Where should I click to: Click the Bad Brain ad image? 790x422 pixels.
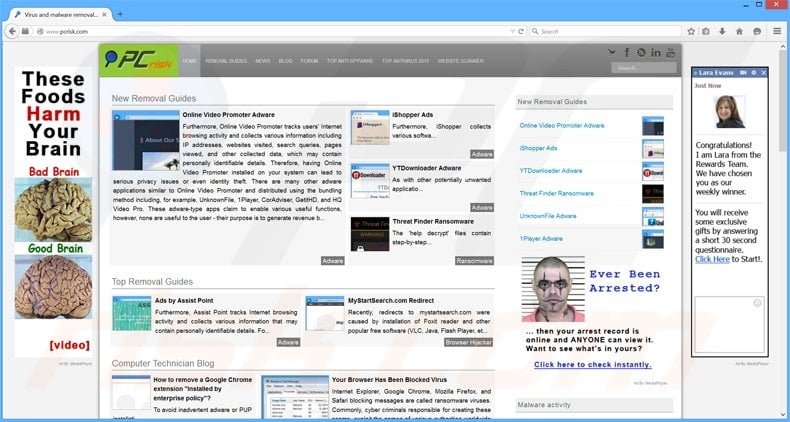53,209
